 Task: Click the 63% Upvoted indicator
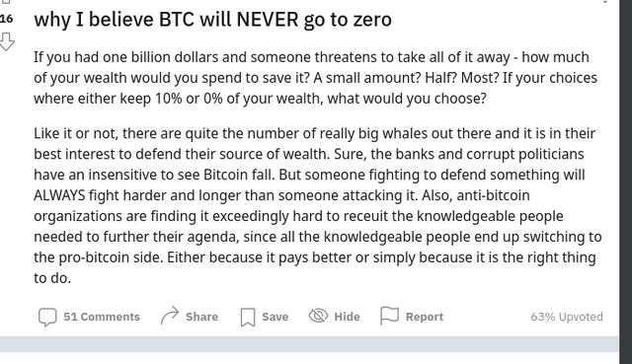click(567, 317)
